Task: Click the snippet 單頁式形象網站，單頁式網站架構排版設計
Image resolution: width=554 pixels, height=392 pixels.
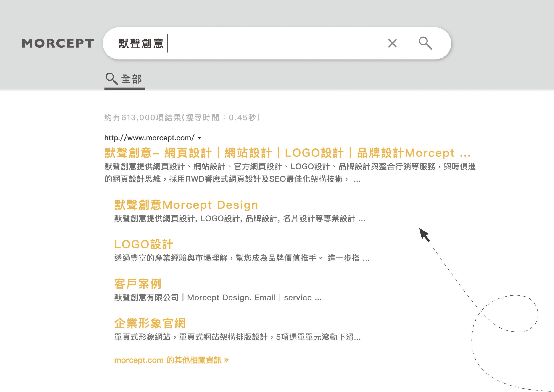Action: pos(237,337)
